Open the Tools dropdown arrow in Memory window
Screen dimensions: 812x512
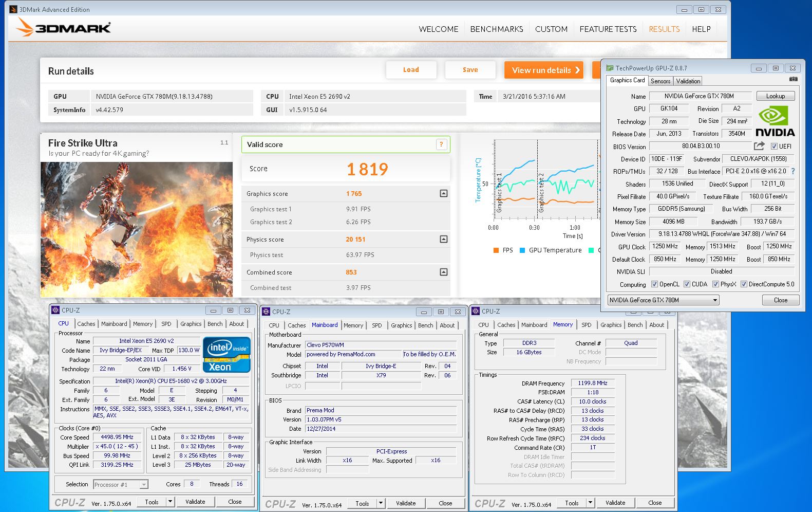(x=591, y=503)
